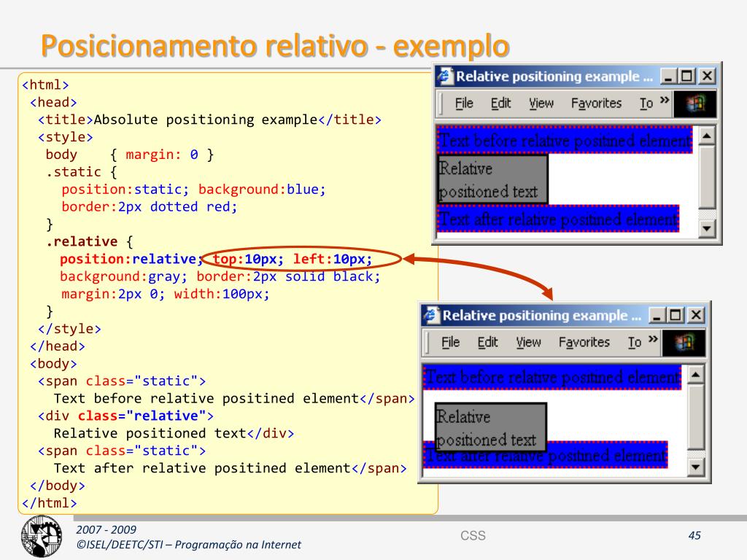Viewport: 747px width, 560px height.
Task: Open Edit menu in upper browser window
Action: point(500,104)
